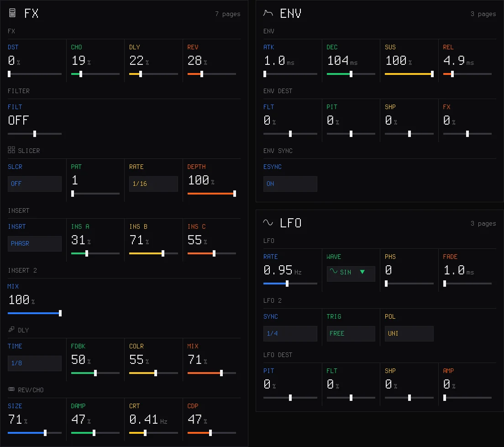The height and width of the screenshot is (447, 504).
Task: Adjust the envelope REL release slider
Action: tap(467, 74)
